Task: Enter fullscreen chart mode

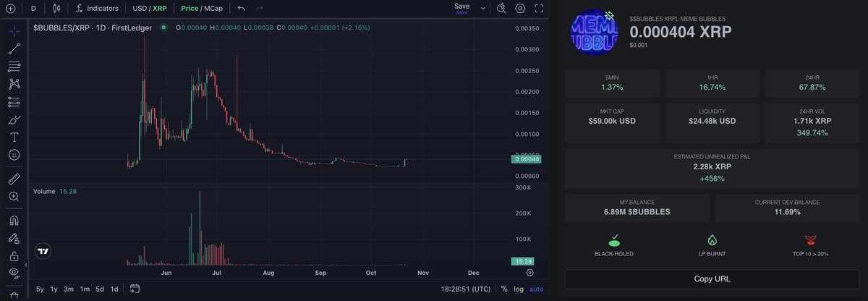Action: (x=539, y=8)
